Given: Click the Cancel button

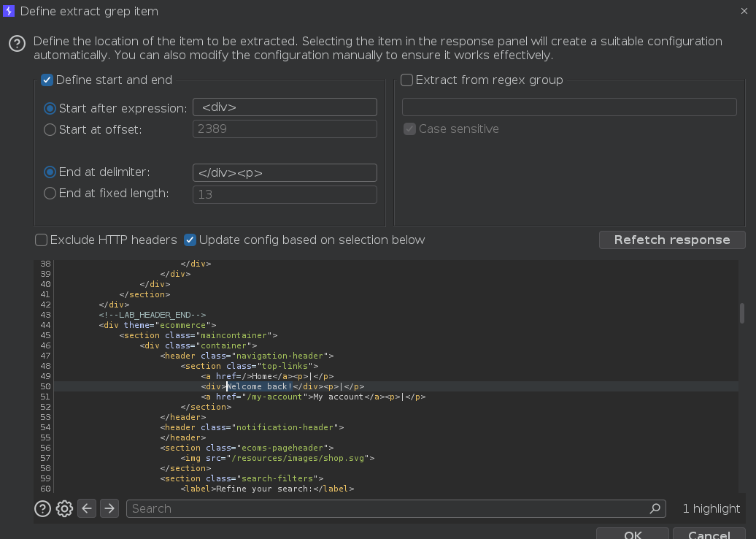Looking at the screenshot, I should click(x=709, y=534).
